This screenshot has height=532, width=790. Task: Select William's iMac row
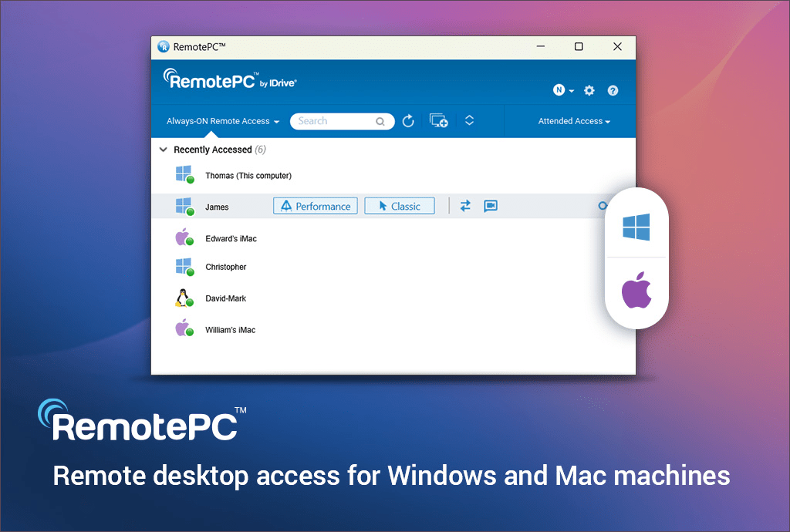click(x=393, y=330)
